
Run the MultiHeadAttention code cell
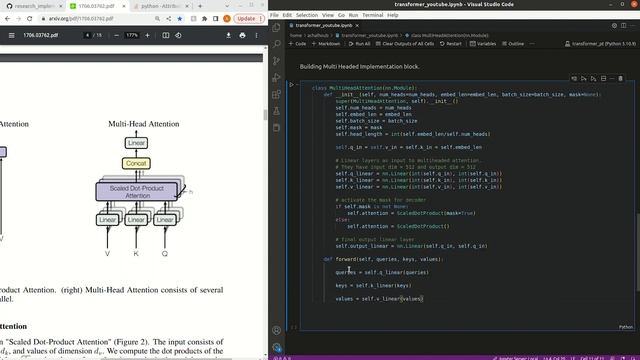pyautogui.click(x=291, y=84)
